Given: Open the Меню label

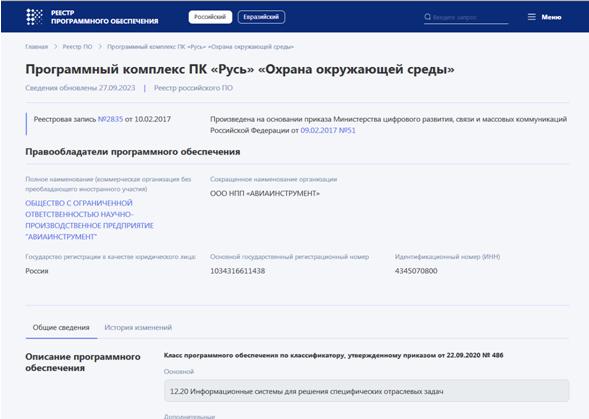Looking at the screenshot, I should pyautogui.click(x=551, y=17).
